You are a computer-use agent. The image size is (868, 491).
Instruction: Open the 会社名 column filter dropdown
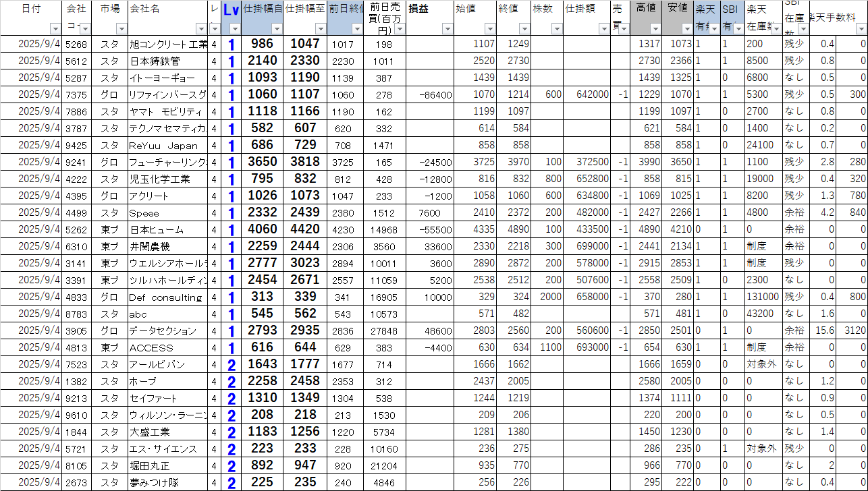201,29
